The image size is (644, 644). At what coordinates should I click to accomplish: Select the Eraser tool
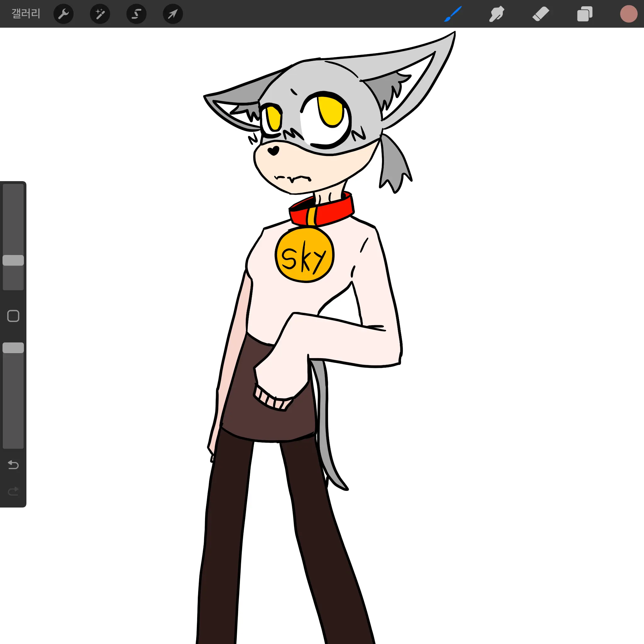click(x=540, y=14)
